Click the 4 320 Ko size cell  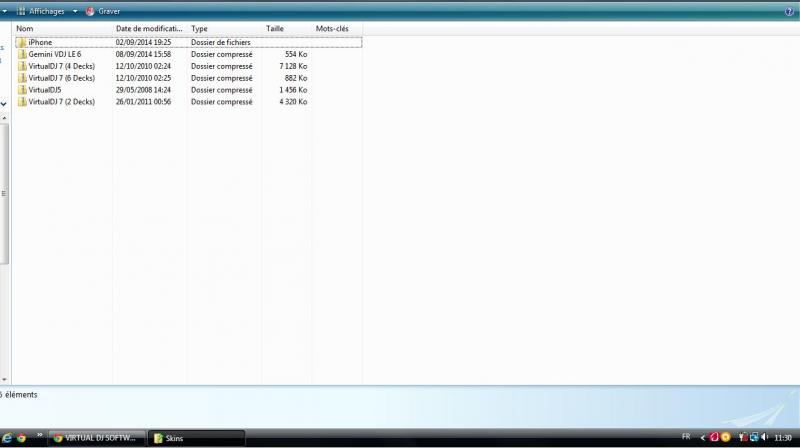coord(293,102)
